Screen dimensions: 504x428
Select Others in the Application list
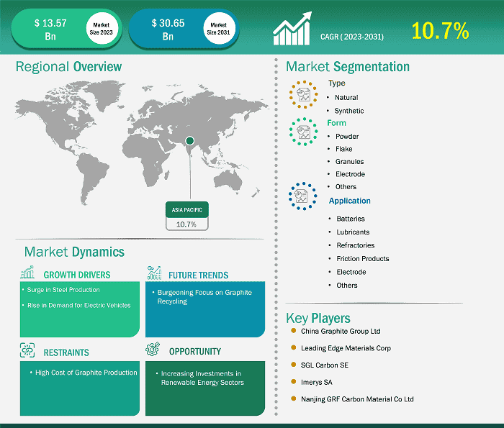click(x=347, y=285)
